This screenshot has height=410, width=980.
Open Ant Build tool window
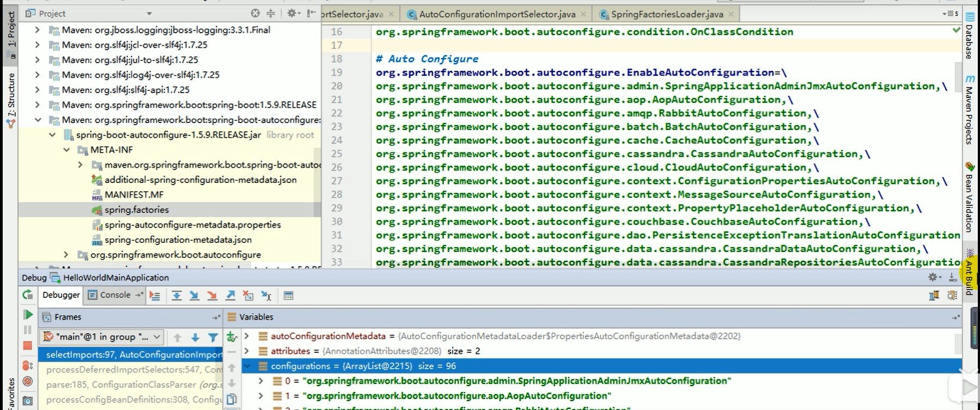(970, 272)
